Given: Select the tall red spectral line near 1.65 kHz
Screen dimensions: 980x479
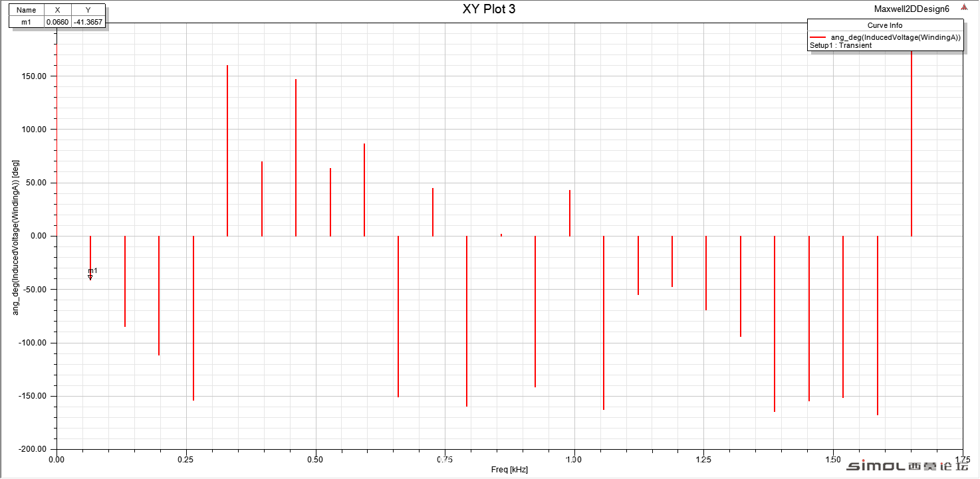Looking at the screenshot, I should [912, 143].
